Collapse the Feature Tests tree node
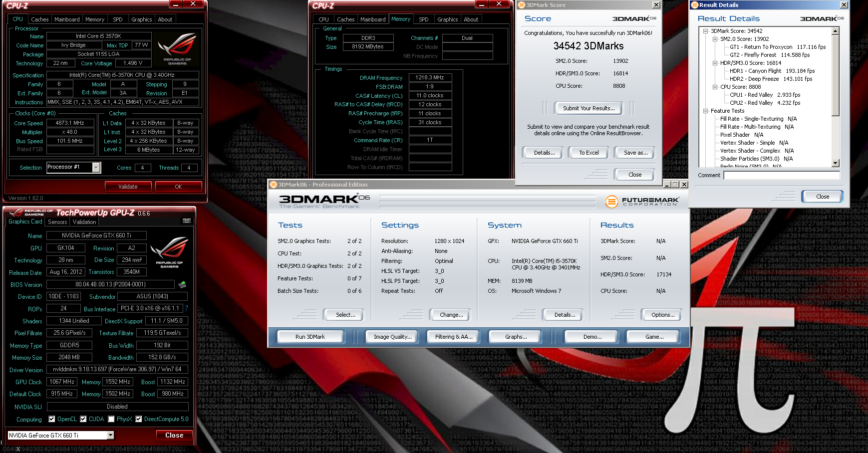The width and height of the screenshot is (868, 453). pyautogui.click(x=706, y=111)
